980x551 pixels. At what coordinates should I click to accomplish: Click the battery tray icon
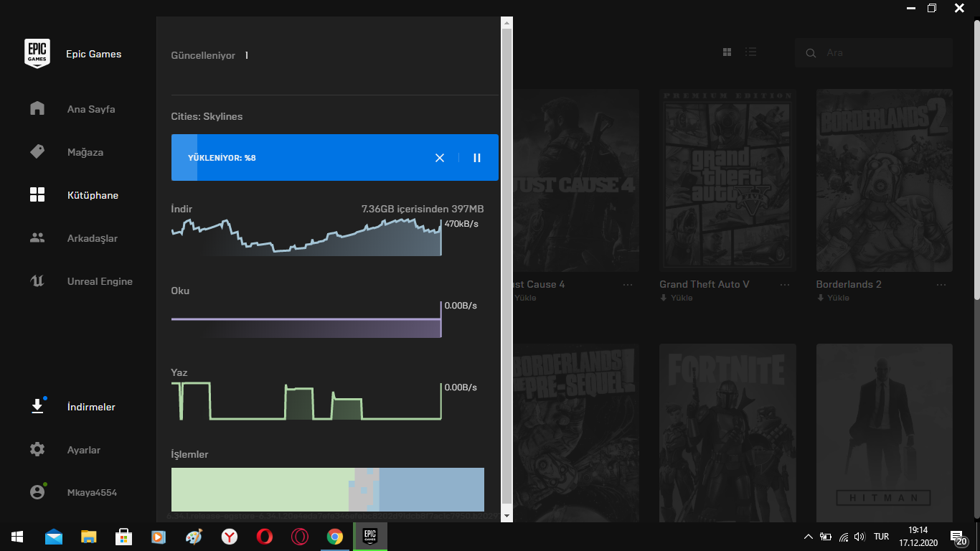coord(826,537)
